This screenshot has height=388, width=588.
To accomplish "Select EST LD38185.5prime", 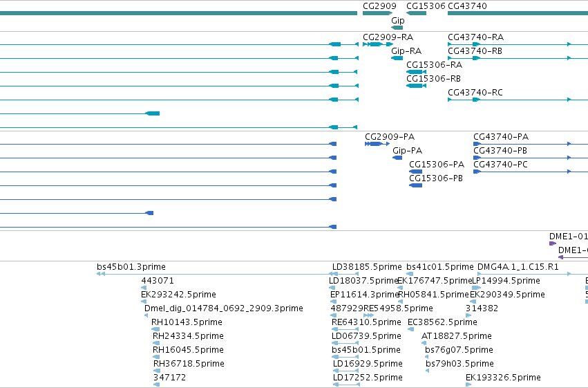I will [367, 267].
